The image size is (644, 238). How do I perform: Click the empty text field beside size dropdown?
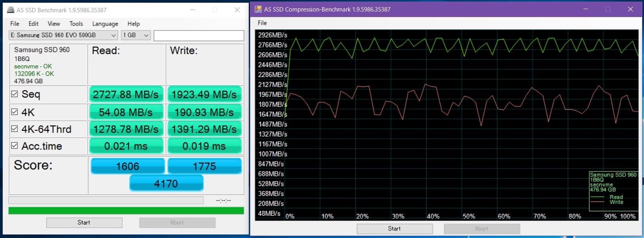pos(198,36)
